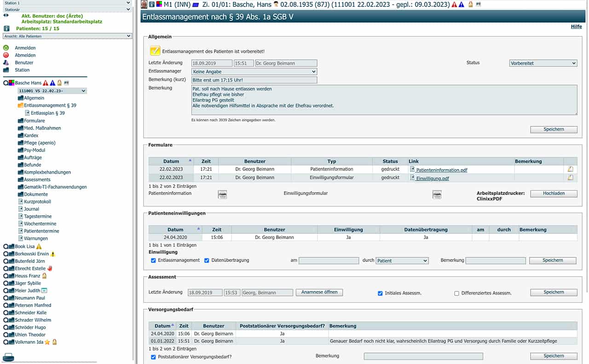Screen dimensions: 589x364
Task: Uncheck the Entlassmanagement consent checkbox
Action: click(153, 261)
